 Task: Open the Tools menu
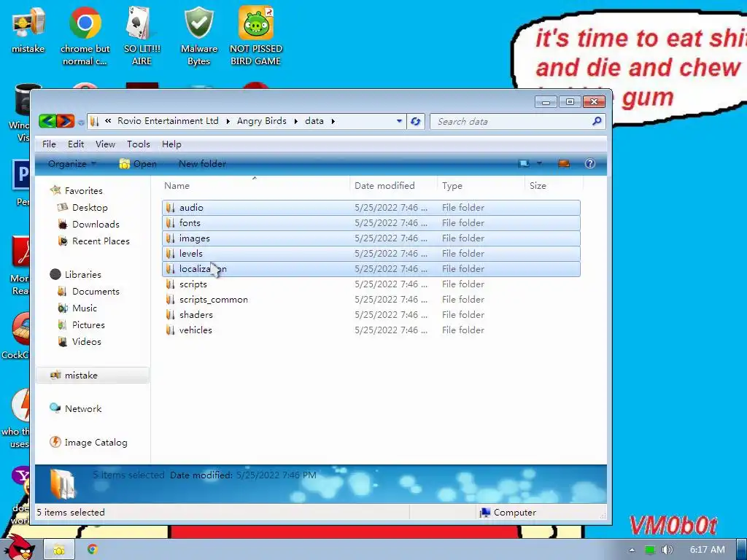[138, 144]
